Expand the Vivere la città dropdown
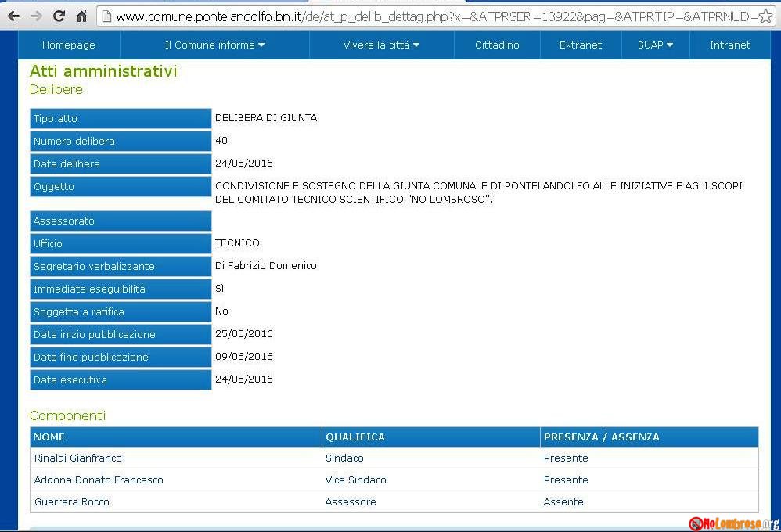Screen dimensions: 781x532 tap(382, 45)
